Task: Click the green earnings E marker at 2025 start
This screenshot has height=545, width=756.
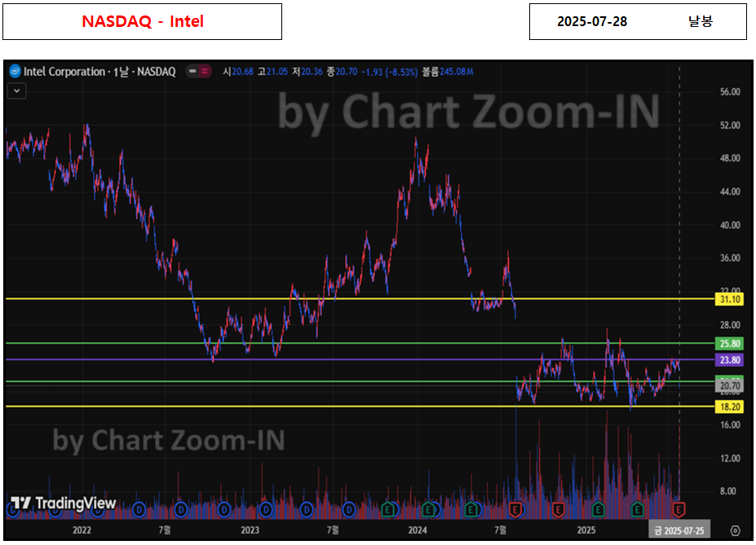Action: [x=598, y=509]
